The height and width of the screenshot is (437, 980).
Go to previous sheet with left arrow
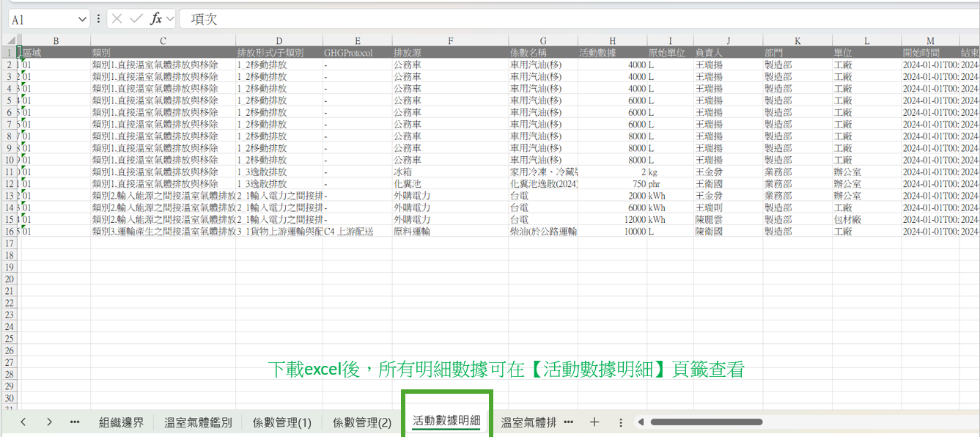point(23,422)
